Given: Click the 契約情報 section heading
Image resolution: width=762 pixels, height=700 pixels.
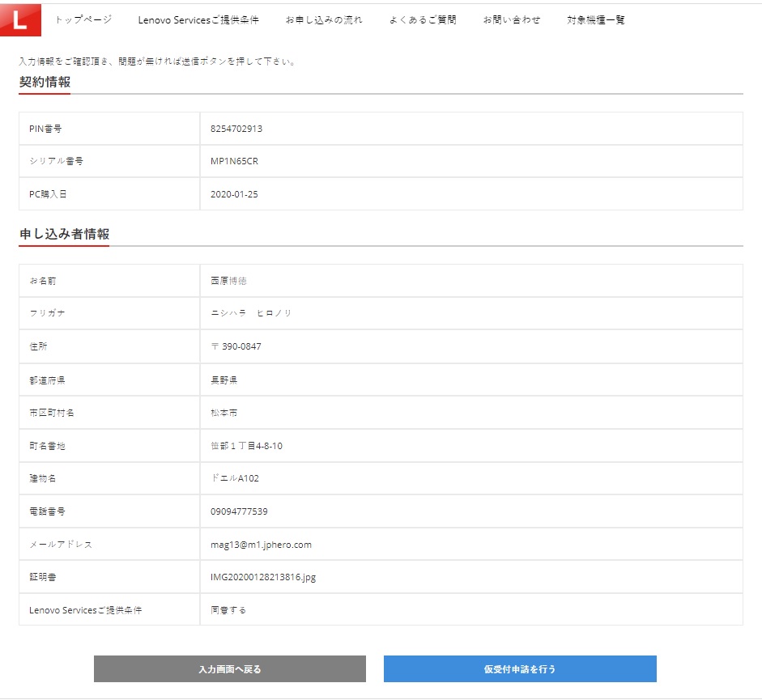Looking at the screenshot, I should 45,82.
